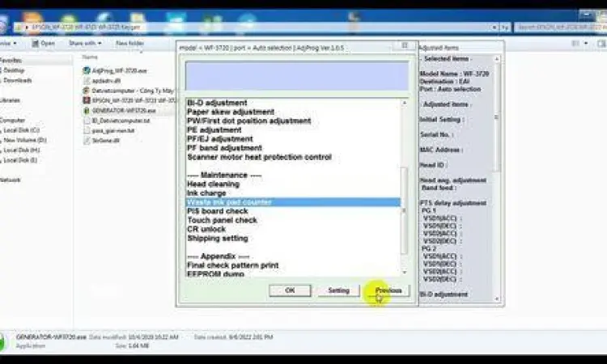The width and height of the screenshot is (607, 364).
Task: Click the Explorer search input field
Action: coord(561,28)
